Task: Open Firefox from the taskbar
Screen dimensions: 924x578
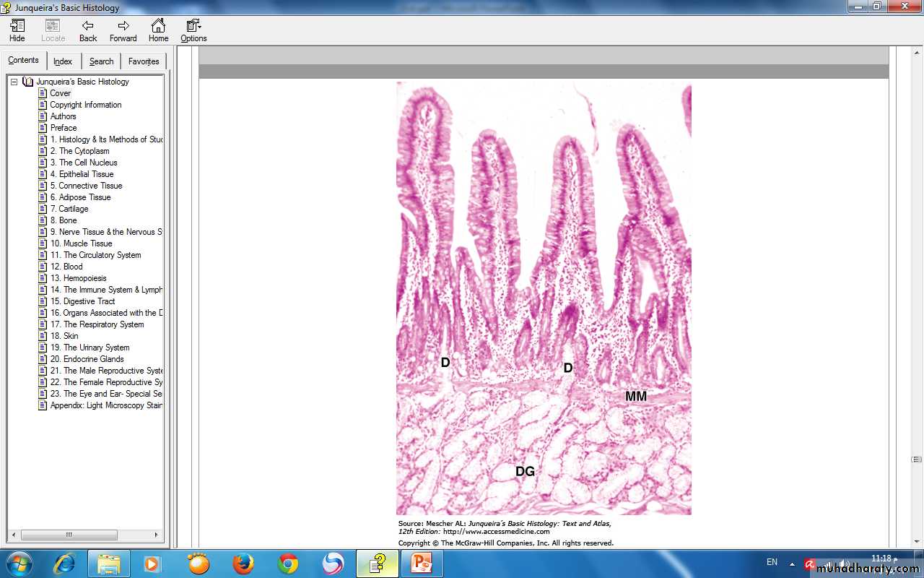Action: click(243, 564)
